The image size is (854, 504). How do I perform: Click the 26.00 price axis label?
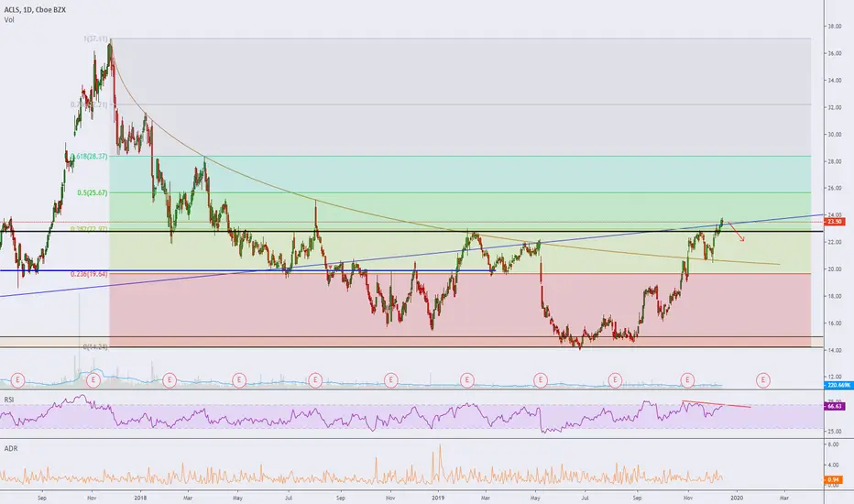[835, 189]
